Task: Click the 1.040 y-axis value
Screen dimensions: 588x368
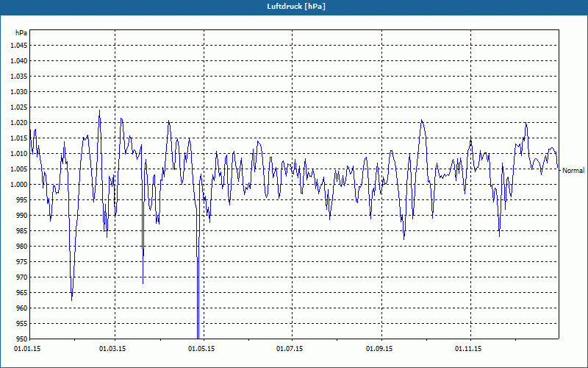Action: pos(19,61)
